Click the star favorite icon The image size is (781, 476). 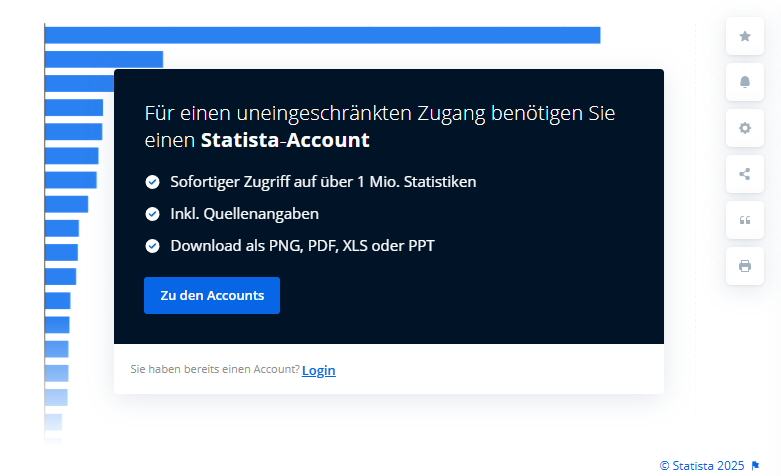(x=744, y=36)
